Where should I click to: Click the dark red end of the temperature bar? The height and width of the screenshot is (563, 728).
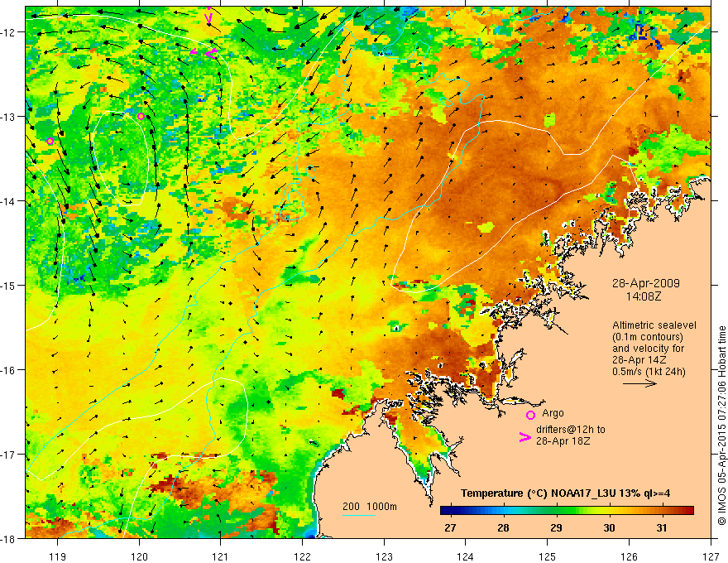click(687, 511)
